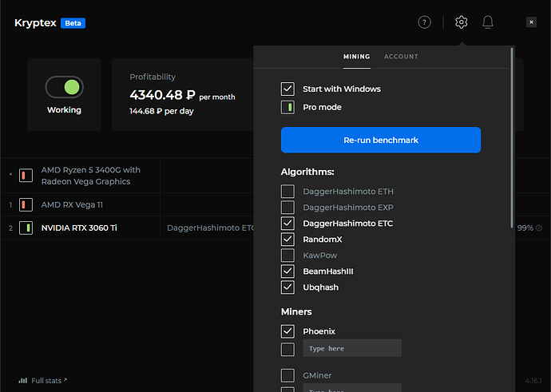Viewport: 551px width, 392px height.
Task: Click the 99% value in the NVIDIA row
Action: (x=525, y=228)
